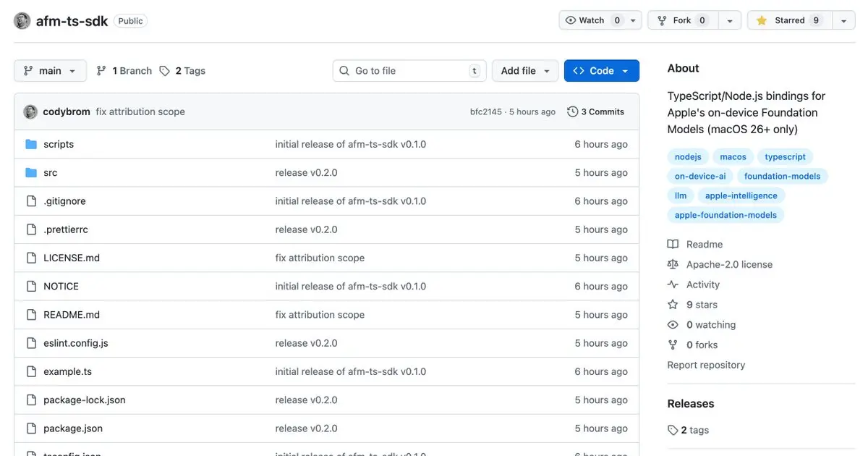Click the eye icon beside 0 watching
Screen dimensions: 868x456
[x=673, y=325]
